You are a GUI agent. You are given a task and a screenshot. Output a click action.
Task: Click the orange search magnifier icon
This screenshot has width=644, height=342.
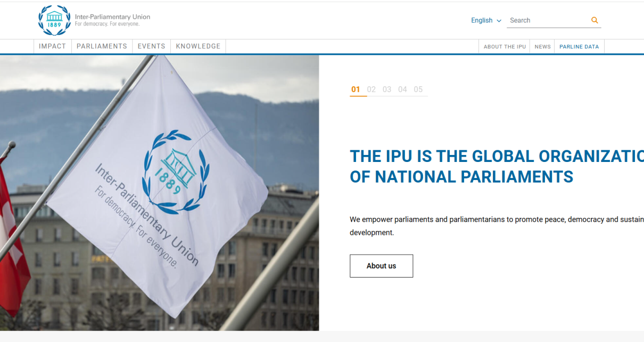click(595, 20)
